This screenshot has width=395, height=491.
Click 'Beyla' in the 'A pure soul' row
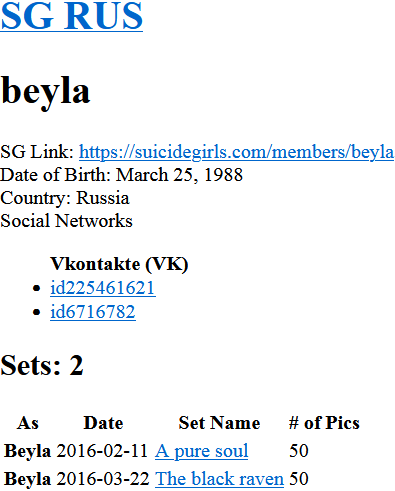pyautogui.click(x=27, y=451)
